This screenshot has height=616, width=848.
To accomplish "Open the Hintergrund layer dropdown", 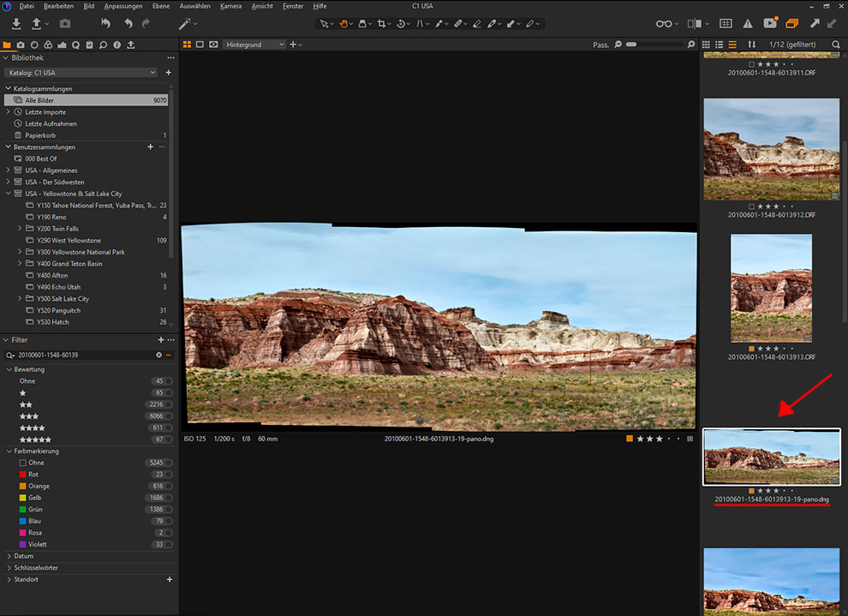I will (254, 45).
